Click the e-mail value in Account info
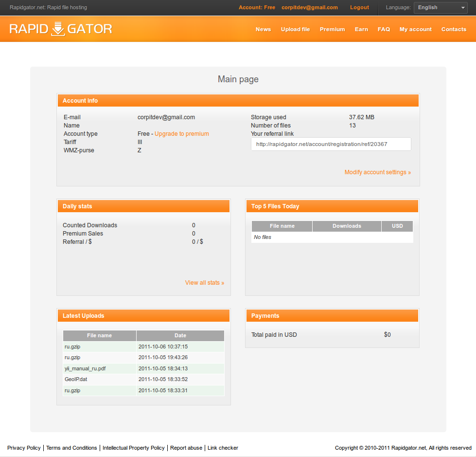 [x=166, y=117]
